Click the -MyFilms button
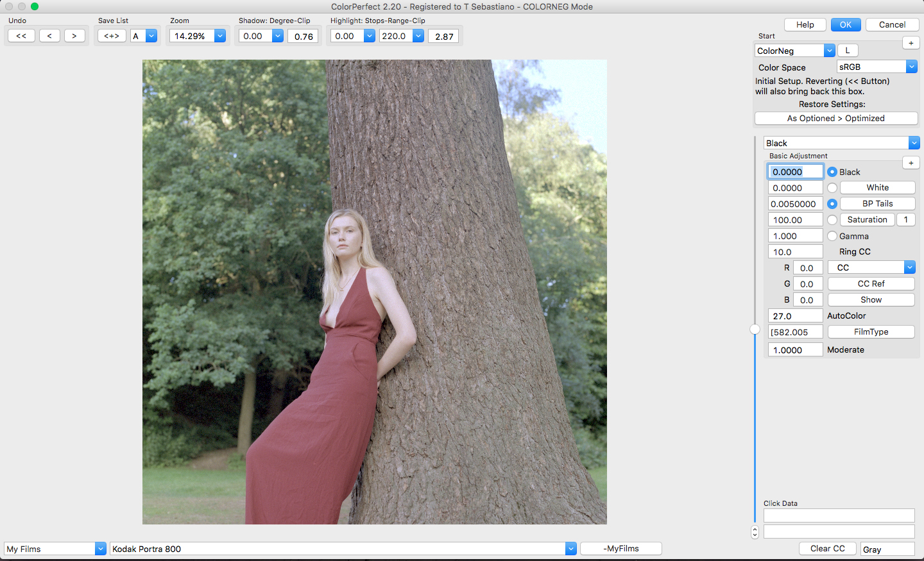This screenshot has width=924, height=561. tap(621, 548)
